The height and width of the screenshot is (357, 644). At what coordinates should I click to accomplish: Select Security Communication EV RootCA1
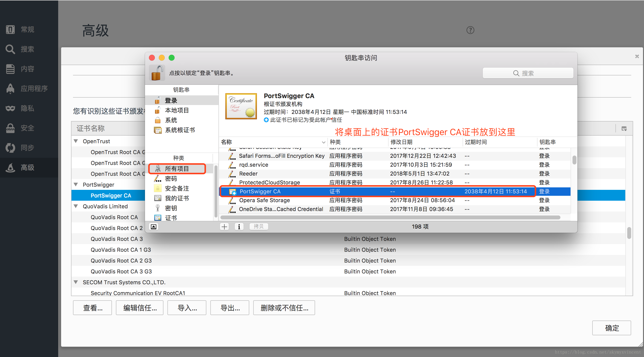coord(348,293)
